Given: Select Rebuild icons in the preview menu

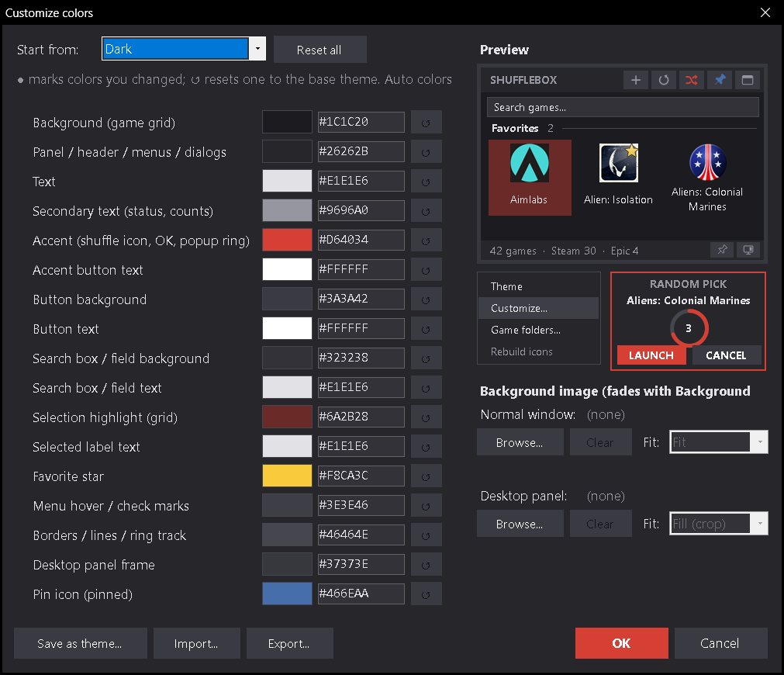Looking at the screenshot, I should point(538,351).
